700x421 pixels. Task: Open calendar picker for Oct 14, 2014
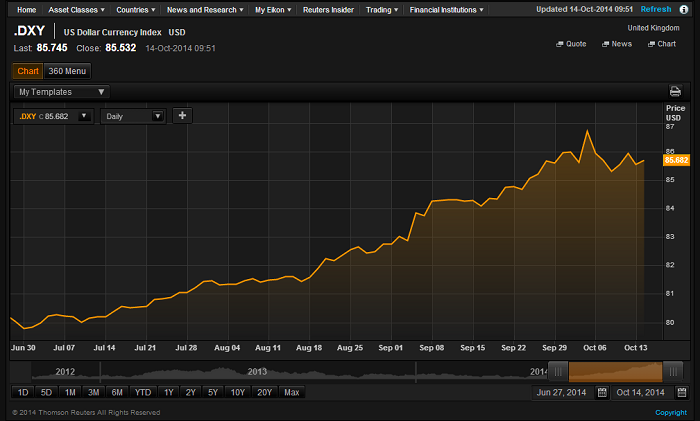682,392
